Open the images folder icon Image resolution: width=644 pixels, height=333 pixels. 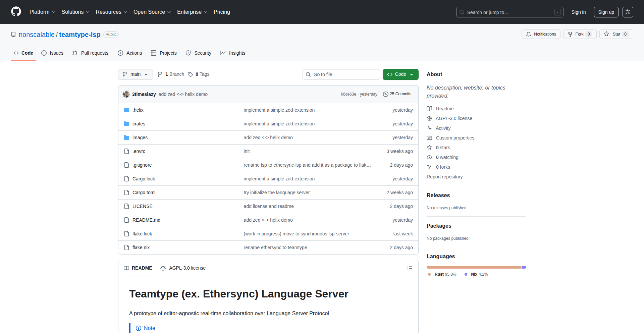pyautogui.click(x=126, y=137)
